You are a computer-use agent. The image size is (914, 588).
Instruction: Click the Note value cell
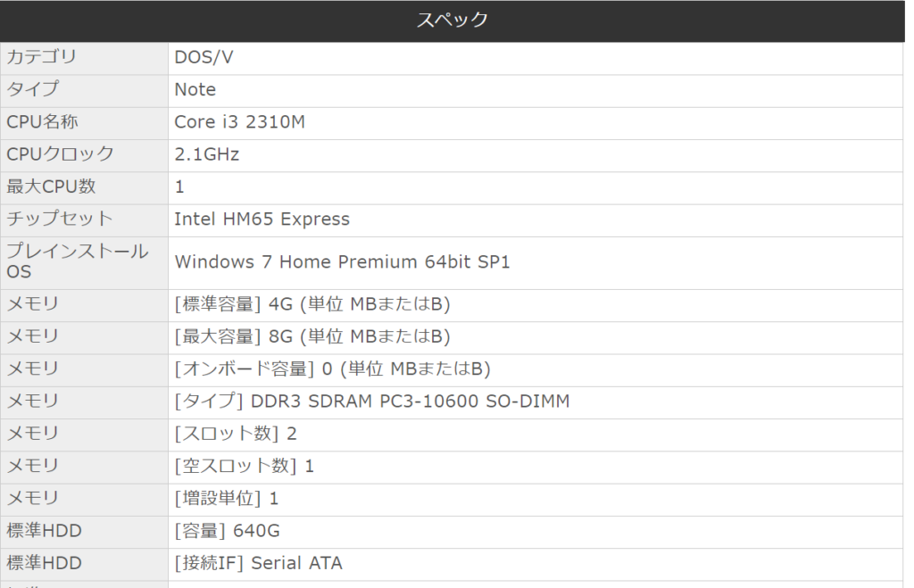pos(536,90)
